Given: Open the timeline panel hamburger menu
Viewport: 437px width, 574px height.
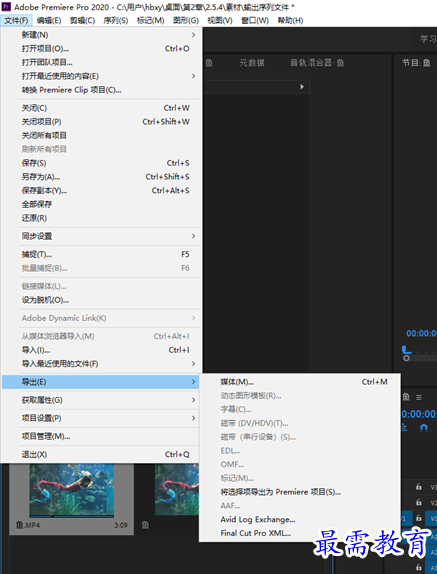Looking at the screenshot, I should click(419, 397).
